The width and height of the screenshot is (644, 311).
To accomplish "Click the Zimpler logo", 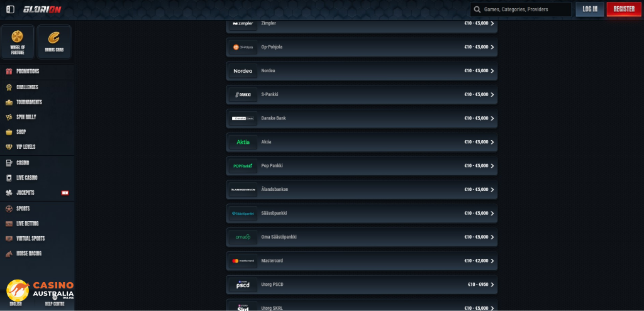I will 243,23.
